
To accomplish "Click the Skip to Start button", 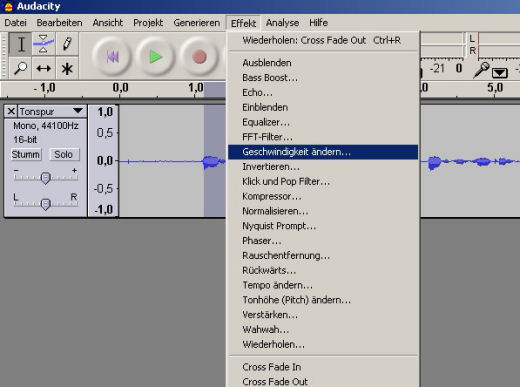I will tap(112, 57).
